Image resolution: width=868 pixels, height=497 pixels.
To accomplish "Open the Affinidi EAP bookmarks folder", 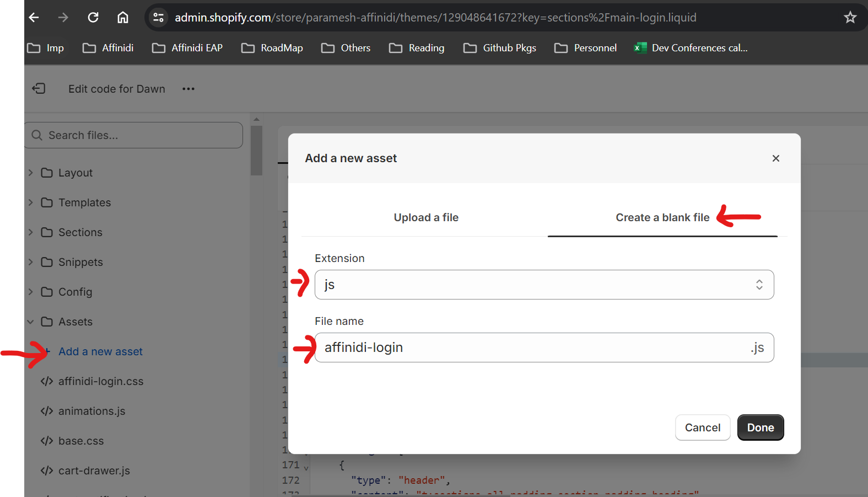I will pyautogui.click(x=187, y=48).
